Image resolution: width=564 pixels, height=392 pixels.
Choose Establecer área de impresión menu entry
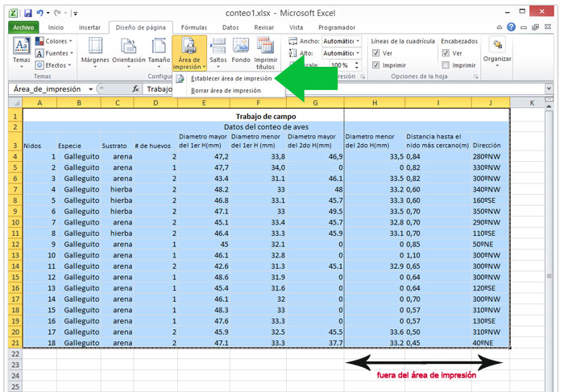tap(229, 78)
